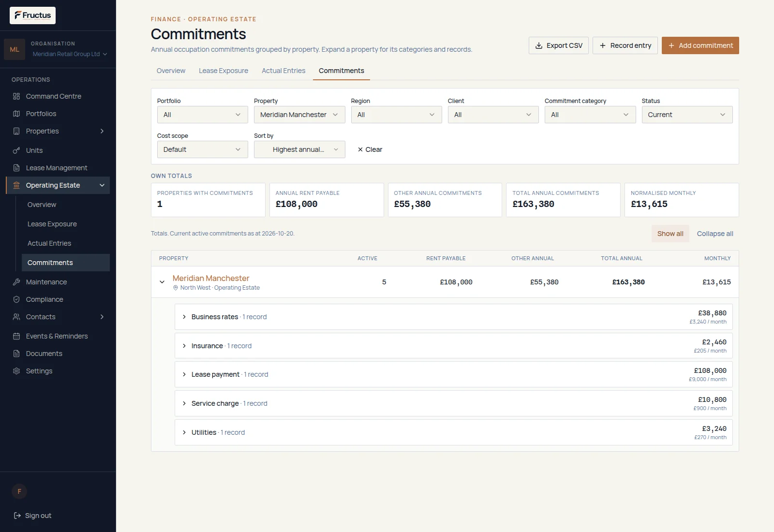Click the Compliance shield icon
The image size is (774, 532).
(16, 299)
